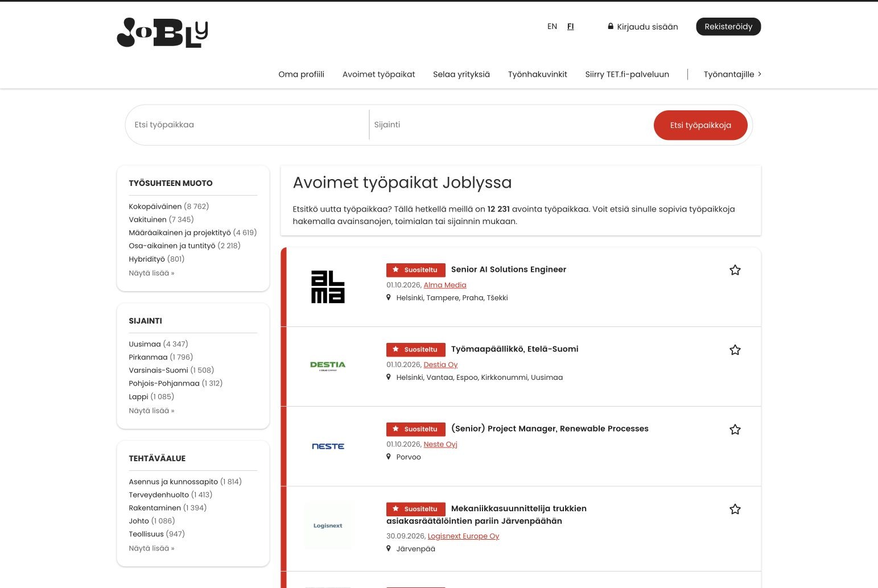Open Logisnext Europe Oy company page
This screenshot has height=588, width=878.
pyautogui.click(x=463, y=536)
